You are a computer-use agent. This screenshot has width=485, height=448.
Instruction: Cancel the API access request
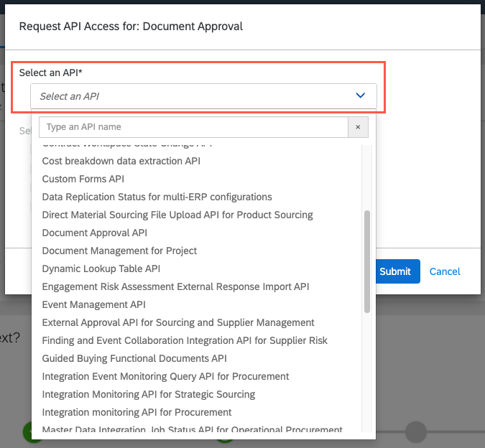[445, 271]
